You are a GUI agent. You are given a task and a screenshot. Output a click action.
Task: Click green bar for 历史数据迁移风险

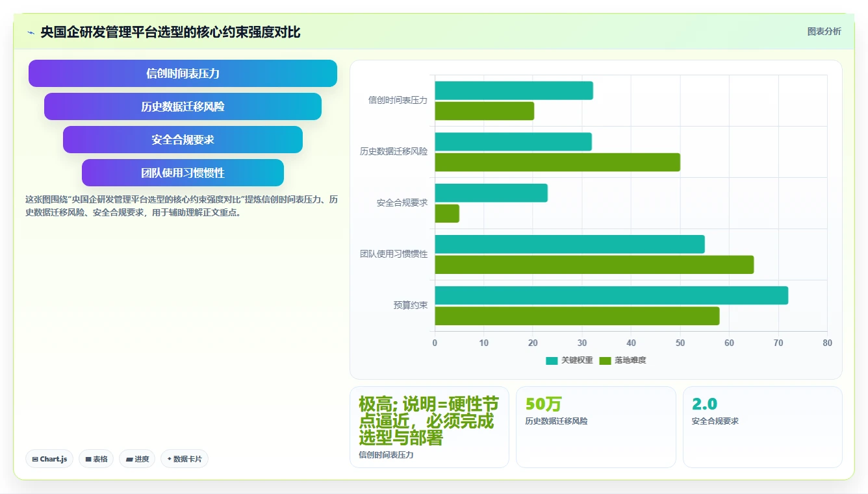click(557, 162)
